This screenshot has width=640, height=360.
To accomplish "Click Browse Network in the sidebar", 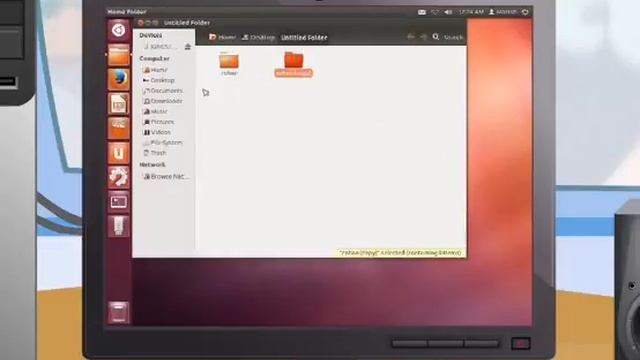I will (x=166, y=177).
